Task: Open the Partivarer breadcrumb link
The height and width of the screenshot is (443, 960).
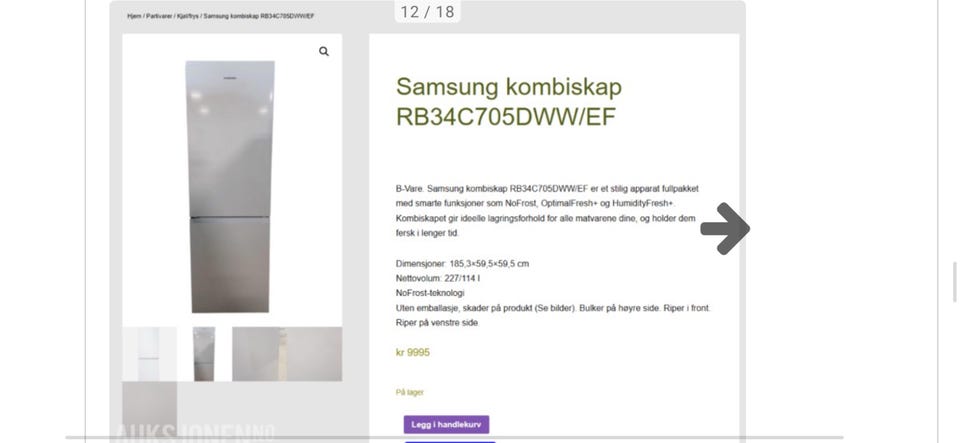Action: tap(159, 16)
